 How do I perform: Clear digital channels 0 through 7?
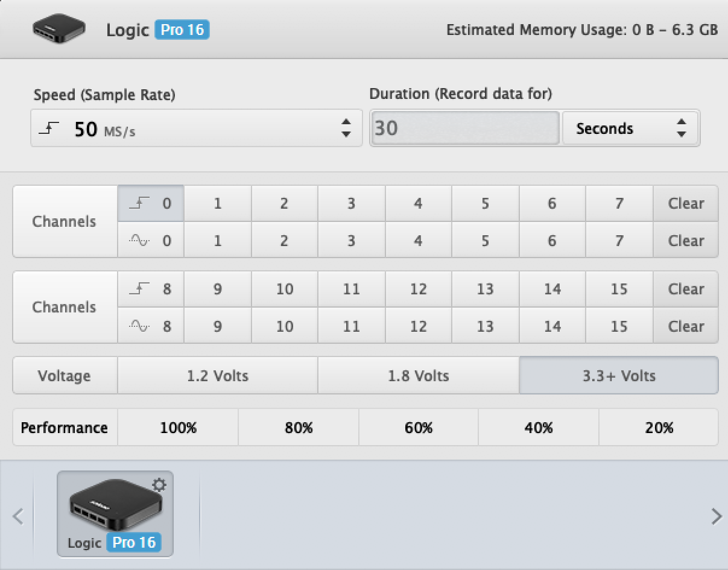point(686,203)
